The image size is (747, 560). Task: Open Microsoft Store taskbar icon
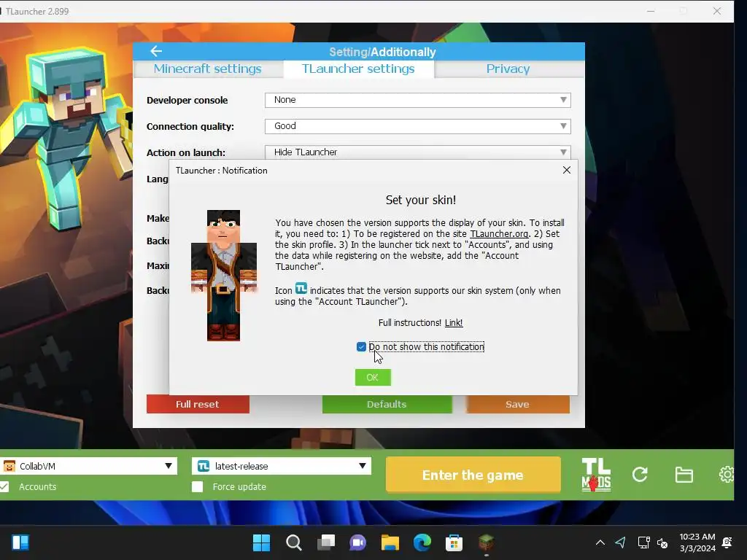point(454,542)
